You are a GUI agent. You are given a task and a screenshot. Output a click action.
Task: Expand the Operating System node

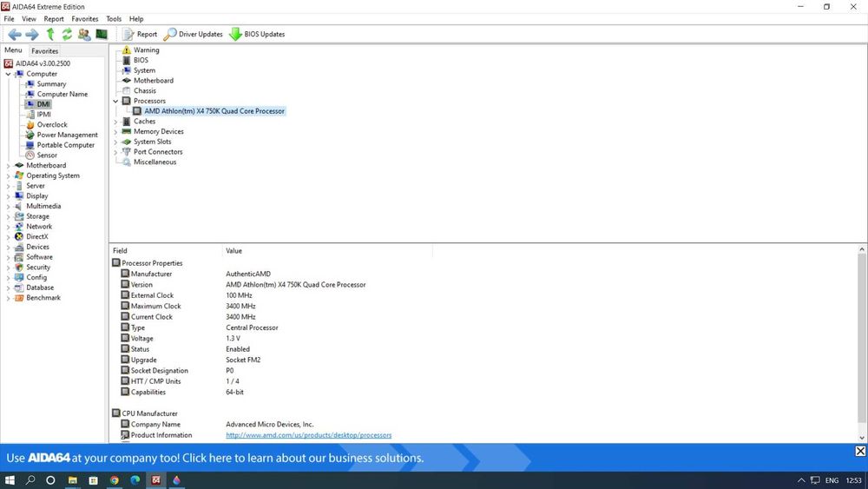[8, 175]
